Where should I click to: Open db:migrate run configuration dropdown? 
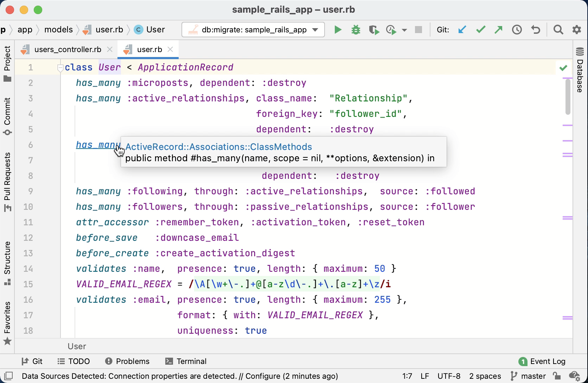pyautogui.click(x=315, y=30)
